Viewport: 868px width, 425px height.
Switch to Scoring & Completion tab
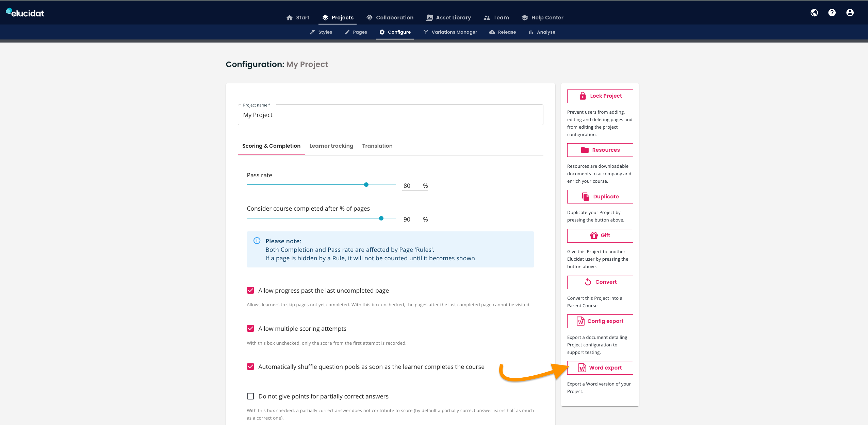pos(271,146)
